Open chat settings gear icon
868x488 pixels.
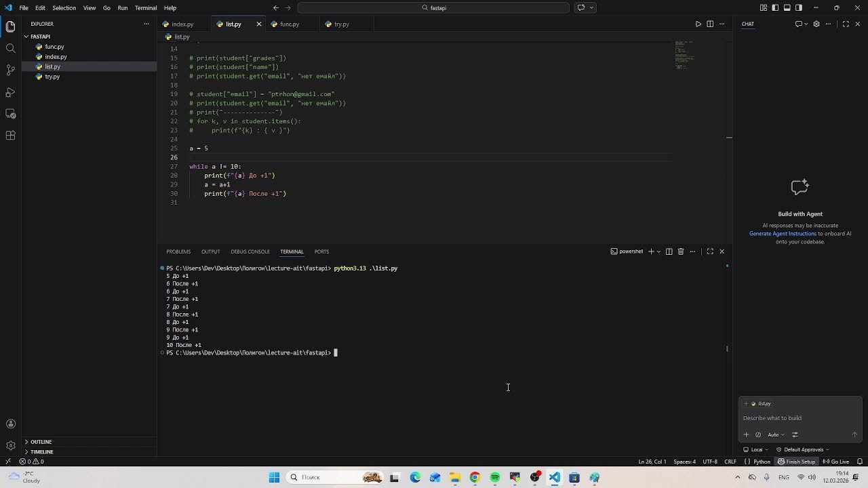pyautogui.click(x=816, y=24)
